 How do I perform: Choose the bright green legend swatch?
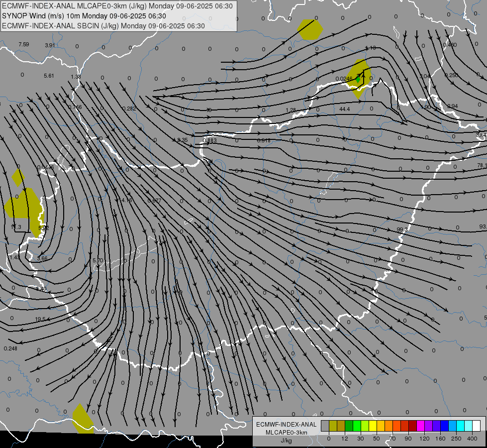point(357,426)
